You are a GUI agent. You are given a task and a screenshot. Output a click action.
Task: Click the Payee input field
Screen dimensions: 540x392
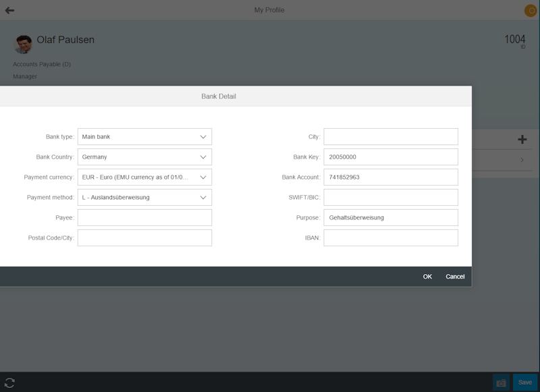[x=144, y=217]
